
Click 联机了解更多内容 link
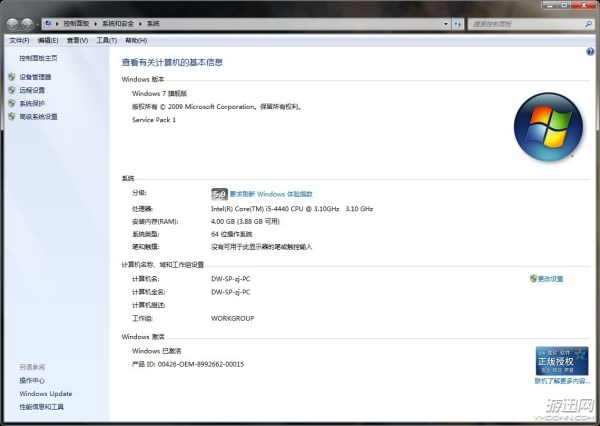tap(562, 381)
